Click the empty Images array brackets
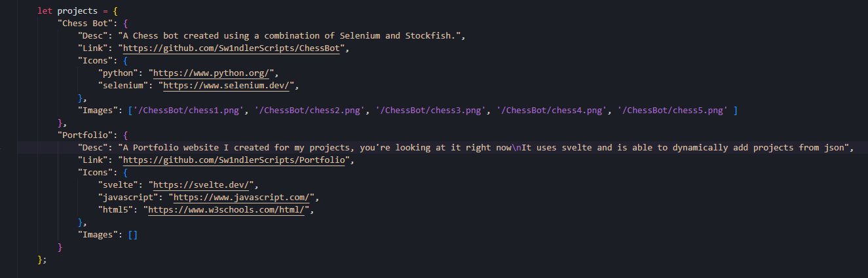The height and width of the screenshot is (278, 868). point(133,235)
